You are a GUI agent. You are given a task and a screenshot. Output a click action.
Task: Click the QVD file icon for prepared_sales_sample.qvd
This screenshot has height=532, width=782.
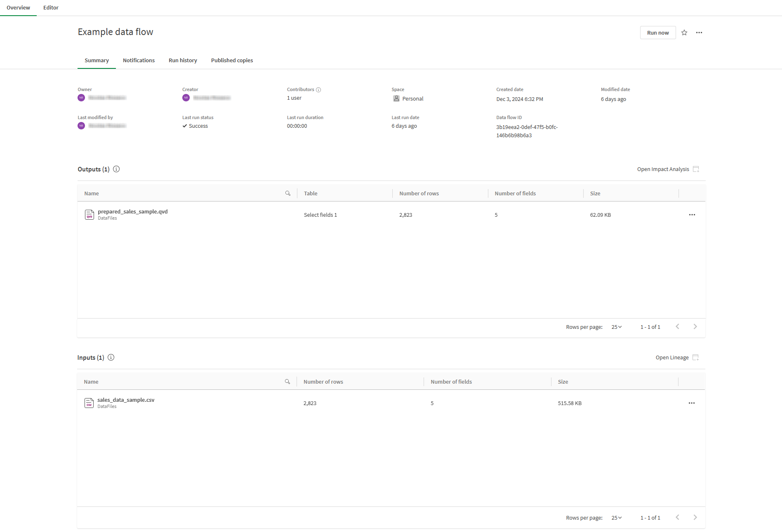pos(89,214)
